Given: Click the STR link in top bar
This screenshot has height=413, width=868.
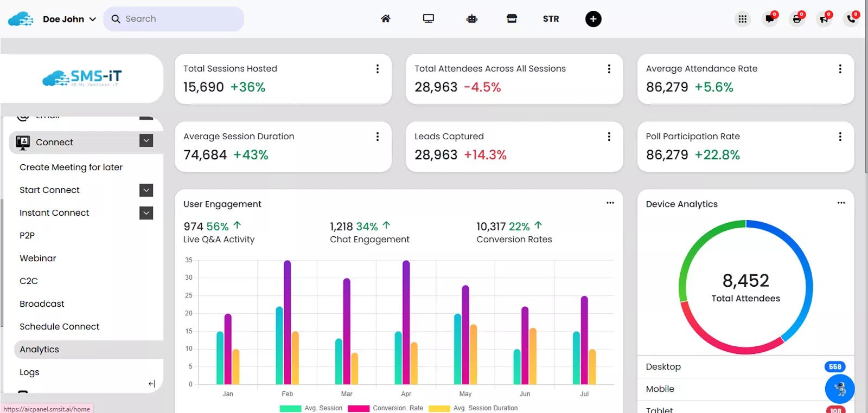Looking at the screenshot, I should [551, 19].
